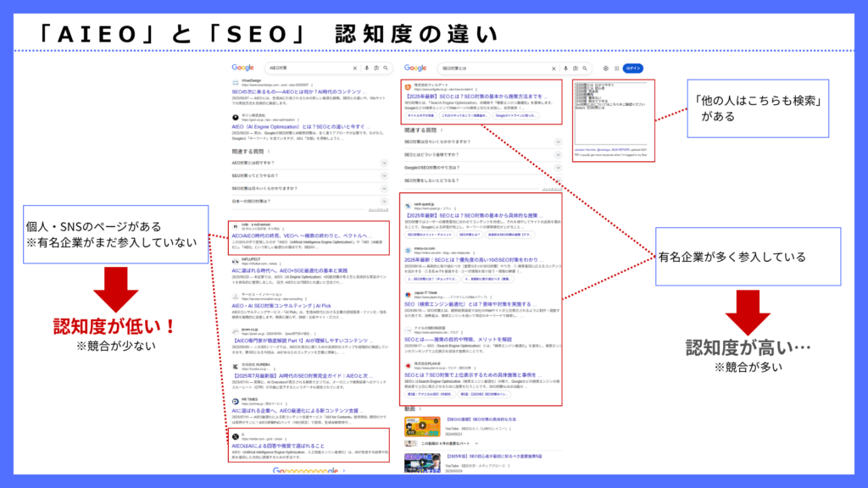868x488 pixels.
Task: Click the Google logo above the AIEO results
Action: tap(243, 68)
